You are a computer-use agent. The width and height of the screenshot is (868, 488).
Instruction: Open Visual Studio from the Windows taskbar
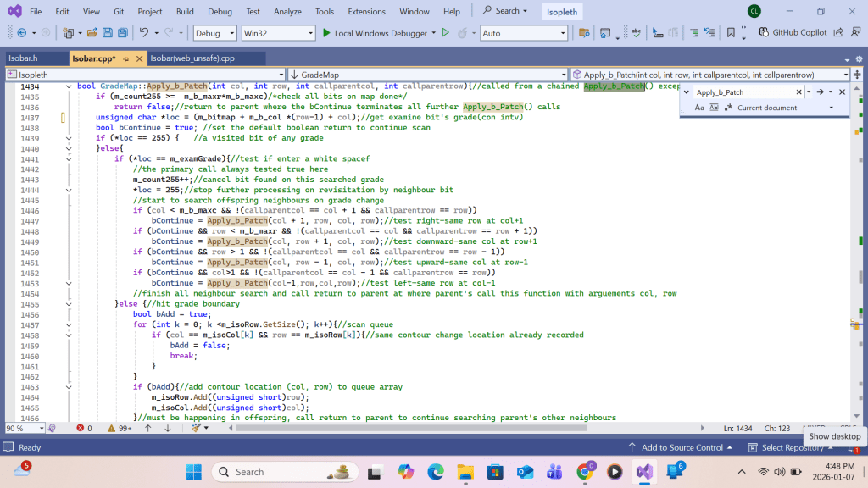(643, 471)
